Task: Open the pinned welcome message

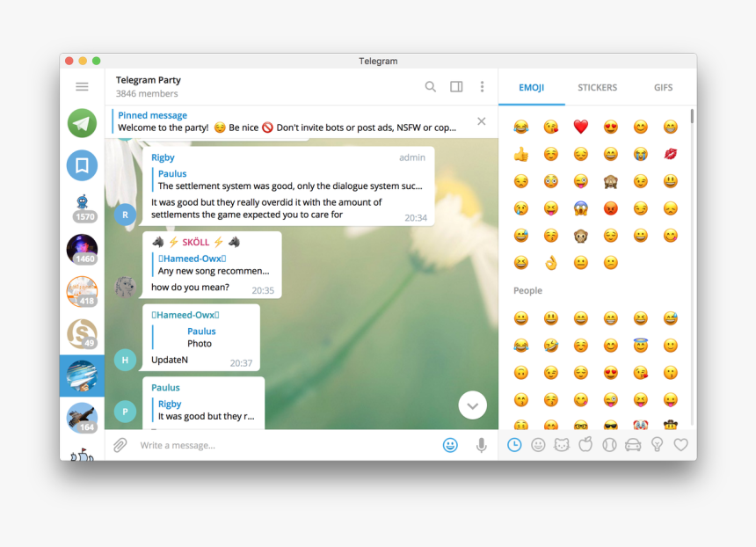Action: [x=287, y=121]
